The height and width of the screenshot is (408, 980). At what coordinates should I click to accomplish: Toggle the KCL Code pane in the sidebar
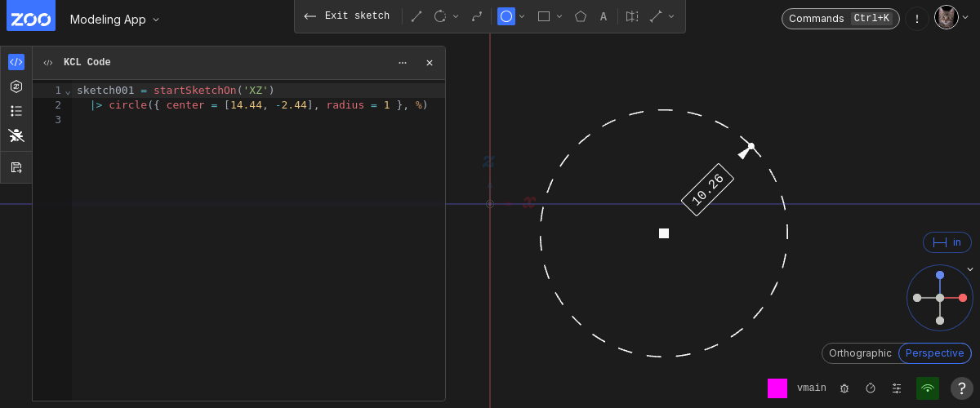point(16,62)
